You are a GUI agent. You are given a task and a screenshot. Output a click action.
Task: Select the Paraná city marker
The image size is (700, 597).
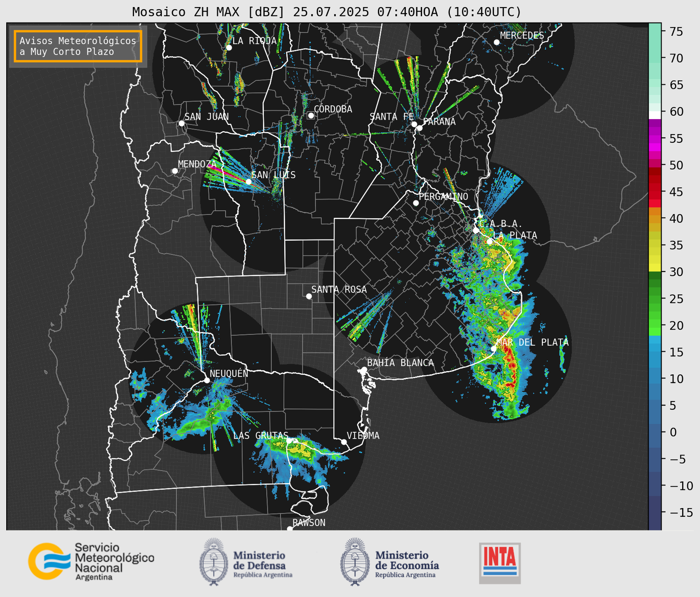tap(420, 128)
